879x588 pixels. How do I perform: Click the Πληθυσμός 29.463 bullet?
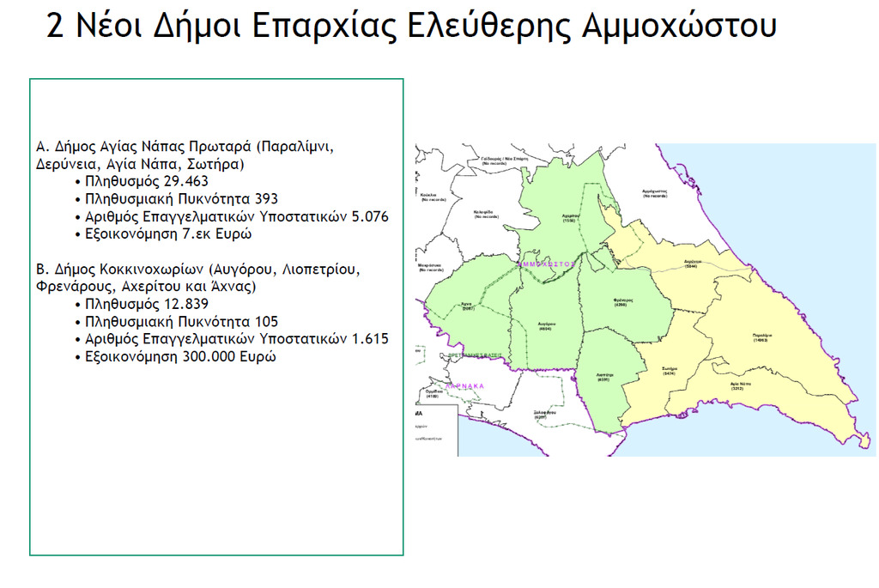pyautogui.click(x=146, y=181)
